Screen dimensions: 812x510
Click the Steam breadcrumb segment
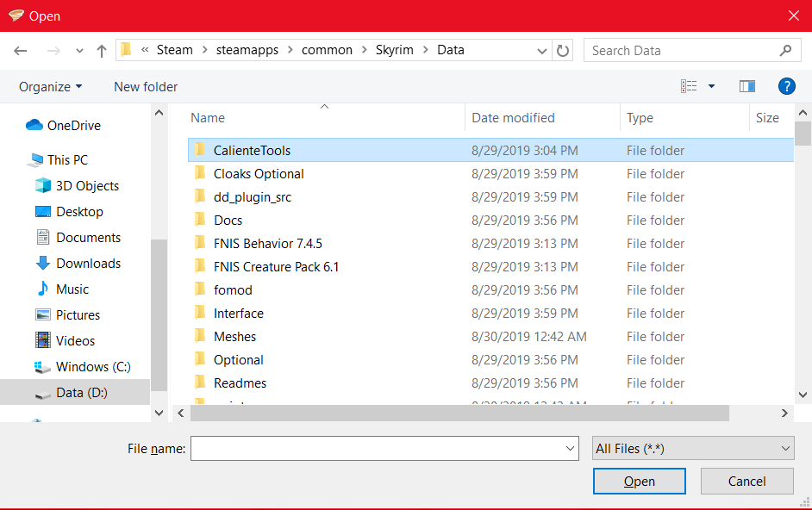coord(174,50)
